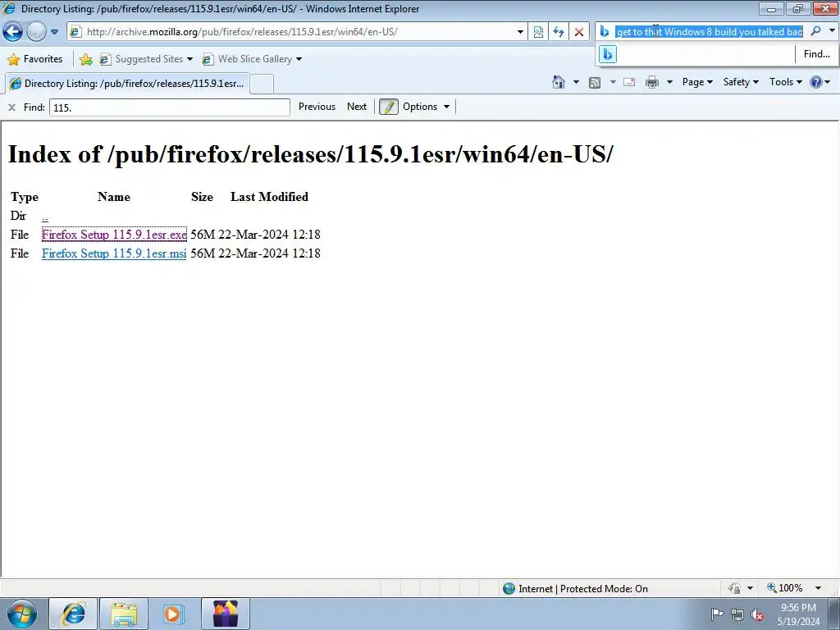
Task: Click the red Stop loading icon
Action: [579, 32]
